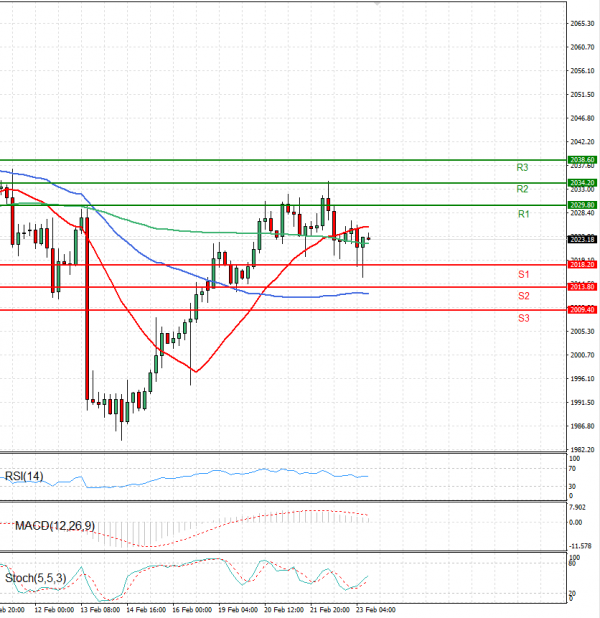Select the 2009.40 red price tag
This screenshot has width=600, height=618.
pos(582,310)
